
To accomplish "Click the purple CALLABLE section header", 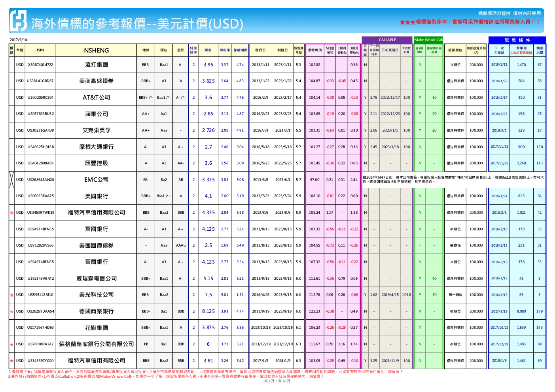I will click(x=387, y=40).
